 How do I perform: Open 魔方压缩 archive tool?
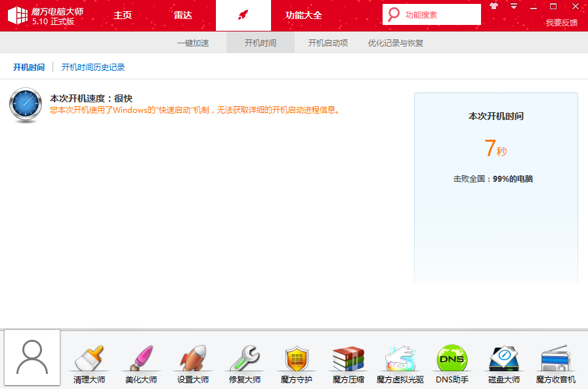tap(348, 364)
